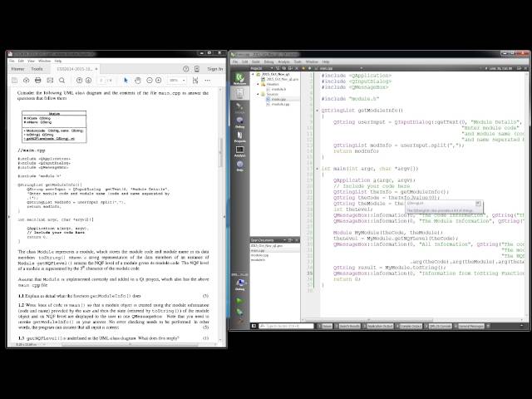This screenshot has width=532, height=399.
Task: Switch to Edit mode in Qt Creator
Action: tap(239, 93)
